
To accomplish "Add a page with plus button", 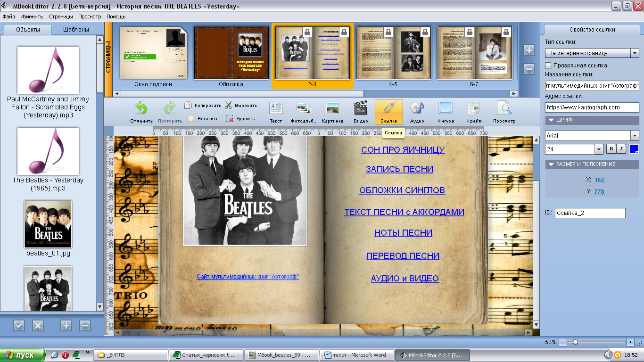I will [529, 50].
